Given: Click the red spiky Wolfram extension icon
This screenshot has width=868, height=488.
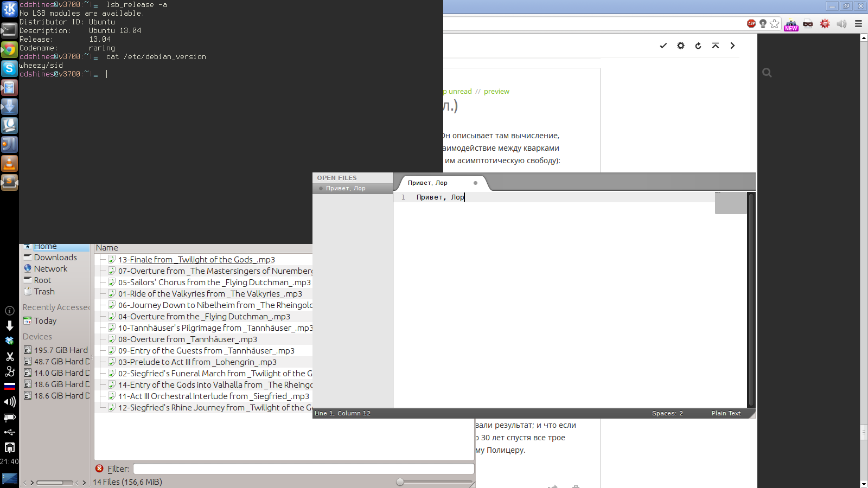Looking at the screenshot, I should click(x=825, y=23).
